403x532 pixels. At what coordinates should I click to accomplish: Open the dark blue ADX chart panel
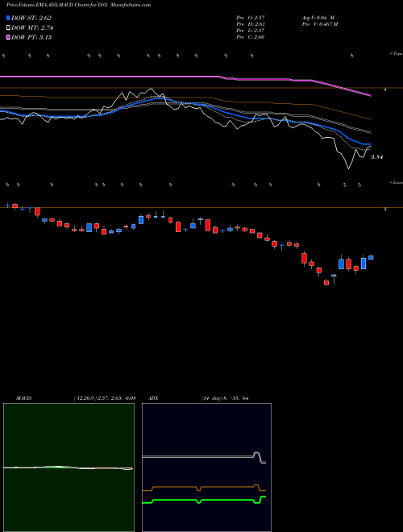(206, 468)
